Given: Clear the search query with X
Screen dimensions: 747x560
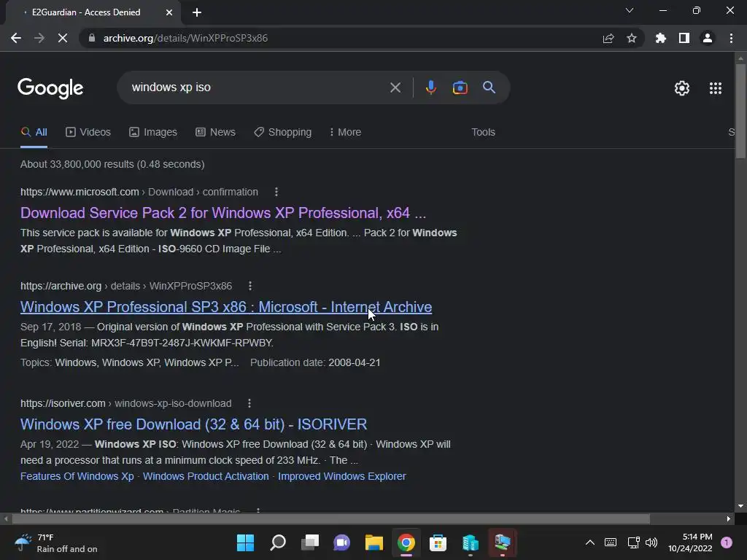Looking at the screenshot, I should [x=395, y=87].
